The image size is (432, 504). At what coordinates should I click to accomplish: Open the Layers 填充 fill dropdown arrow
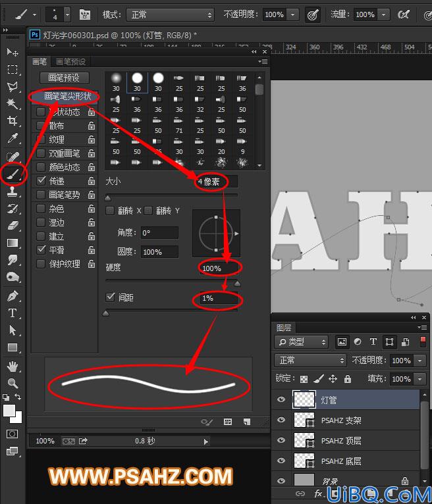coord(419,379)
